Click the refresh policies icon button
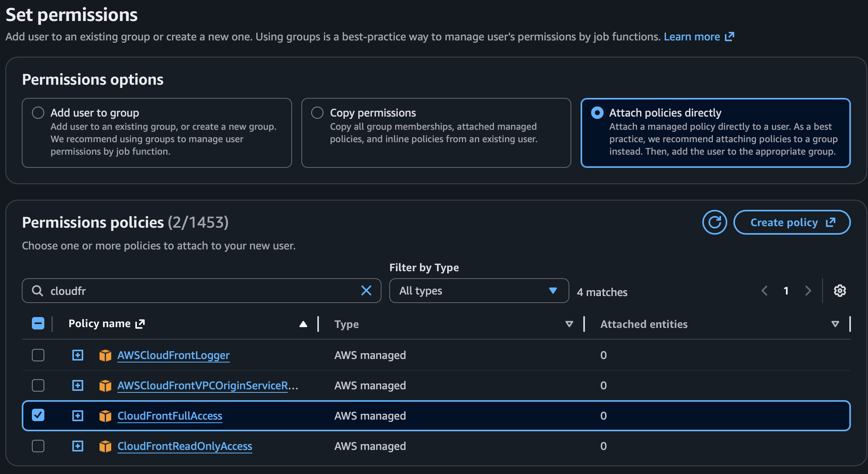The height and width of the screenshot is (474, 868). pyautogui.click(x=714, y=222)
